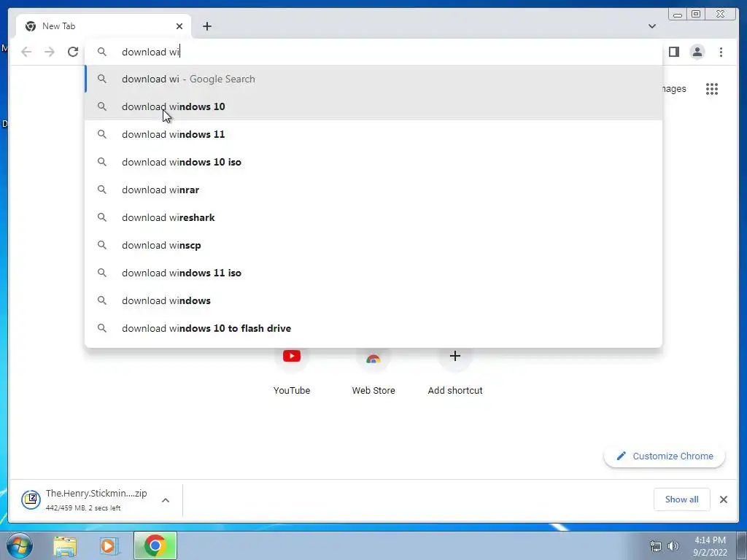Open the side panel icon
747x560 pixels.
pyautogui.click(x=673, y=52)
